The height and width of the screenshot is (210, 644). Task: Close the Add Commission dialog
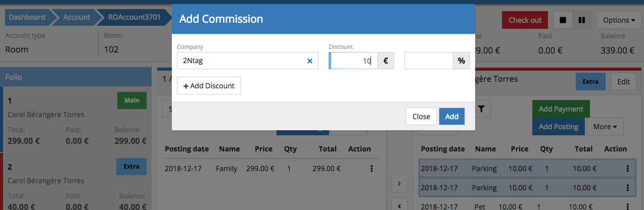pos(421,117)
